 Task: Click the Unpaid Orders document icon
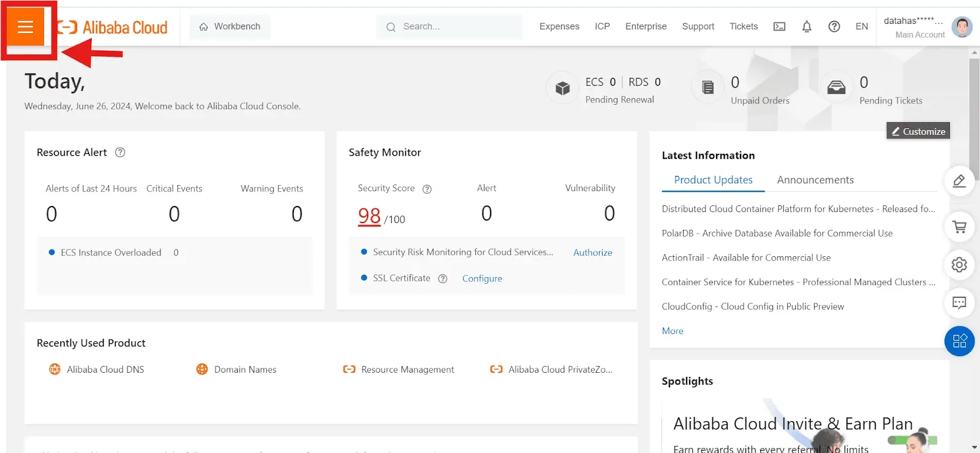707,88
